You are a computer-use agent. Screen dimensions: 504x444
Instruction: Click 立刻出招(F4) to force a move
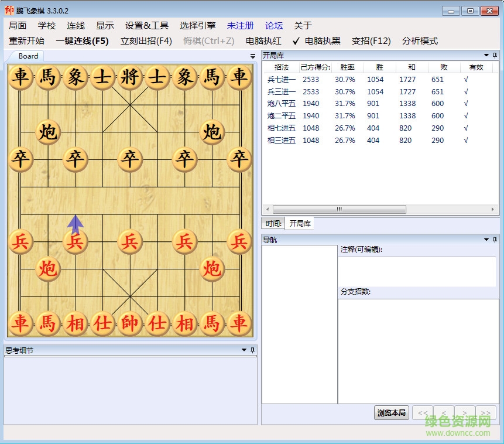point(146,40)
